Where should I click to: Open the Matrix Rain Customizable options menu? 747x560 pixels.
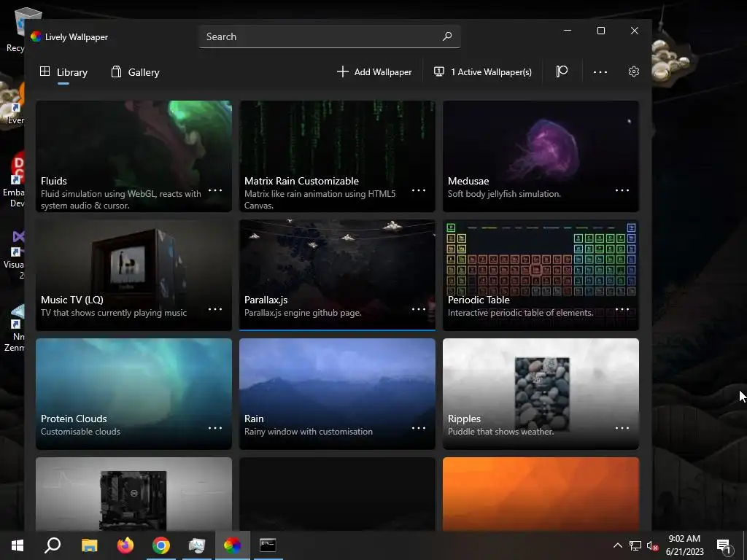click(419, 190)
